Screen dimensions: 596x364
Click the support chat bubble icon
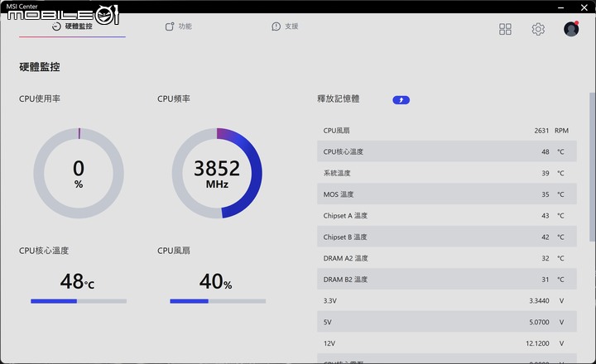pos(276,26)
